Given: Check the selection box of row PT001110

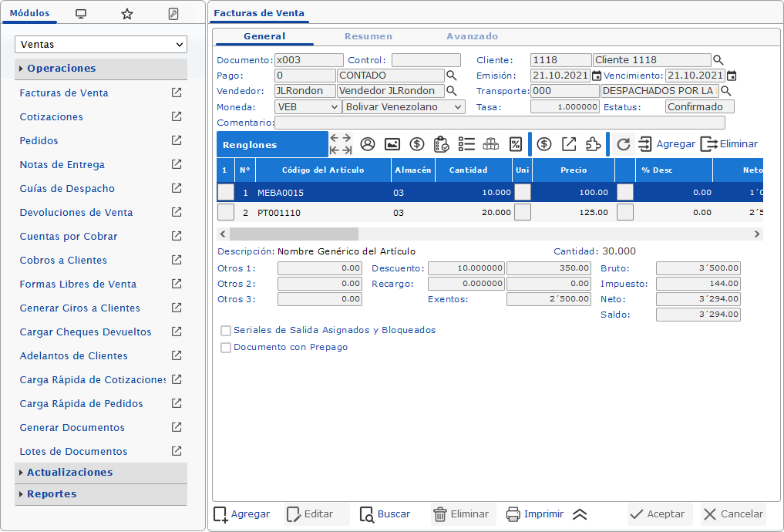Looking at the screenshot, I should (226, 213).
